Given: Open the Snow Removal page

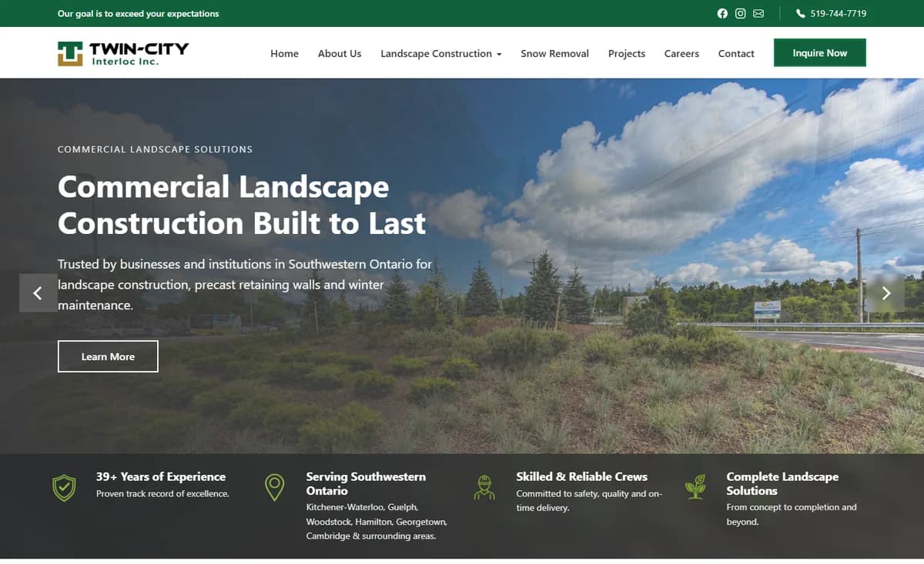Looking at the screenshot, I should coord(554,53).
